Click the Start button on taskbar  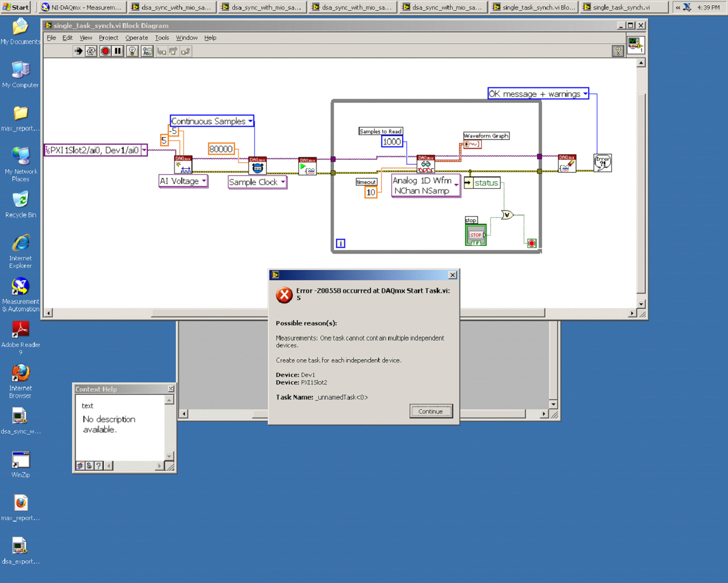point(16,7)
